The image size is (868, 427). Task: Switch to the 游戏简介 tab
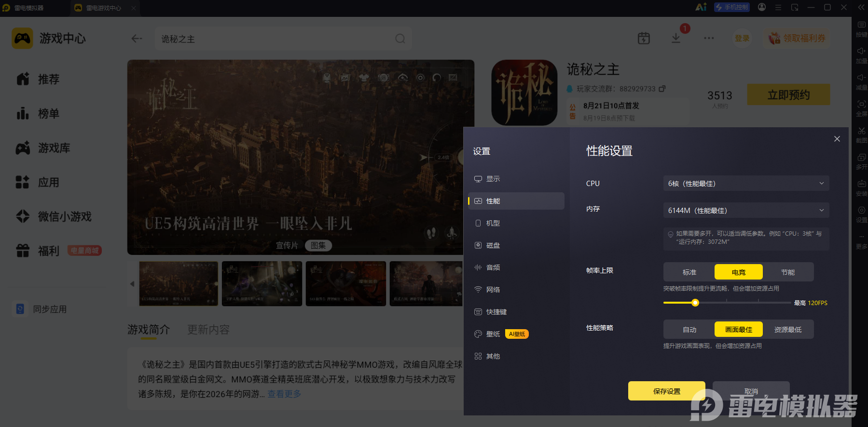149,330
